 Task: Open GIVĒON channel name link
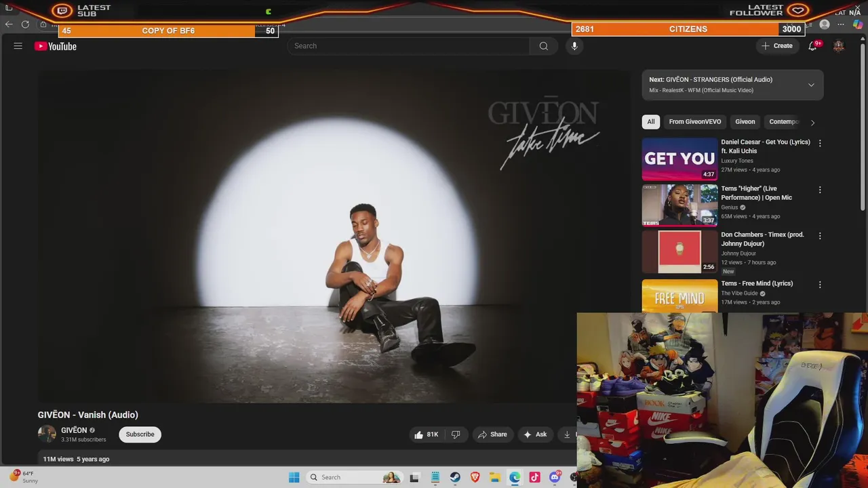coord(74,430)
